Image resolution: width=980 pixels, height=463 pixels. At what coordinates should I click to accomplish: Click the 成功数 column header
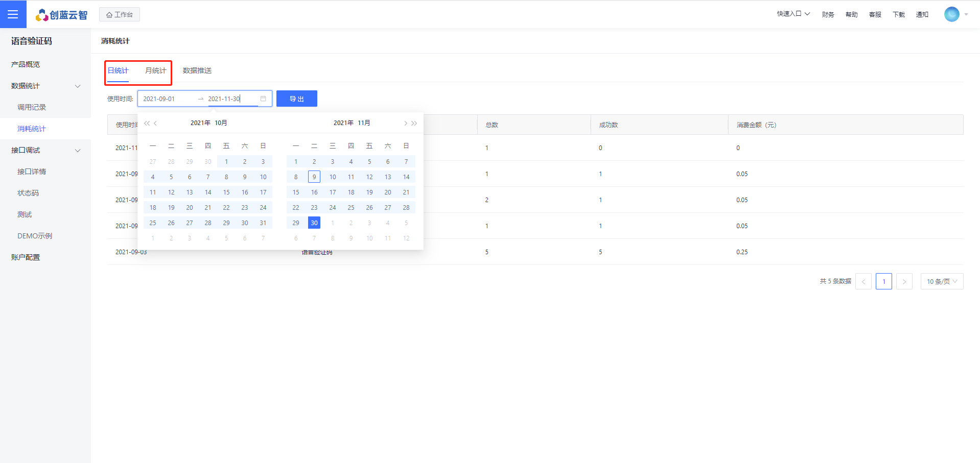tap(660, 125)
